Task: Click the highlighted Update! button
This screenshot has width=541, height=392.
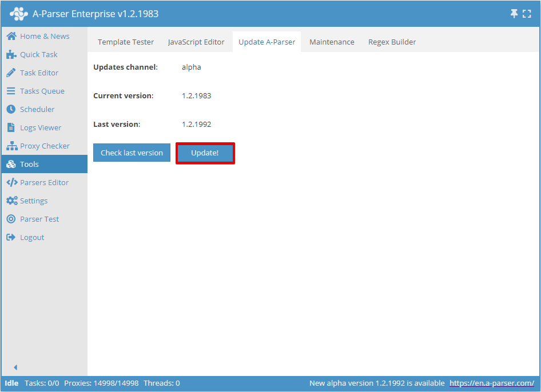Action: (x=205, y=153)
